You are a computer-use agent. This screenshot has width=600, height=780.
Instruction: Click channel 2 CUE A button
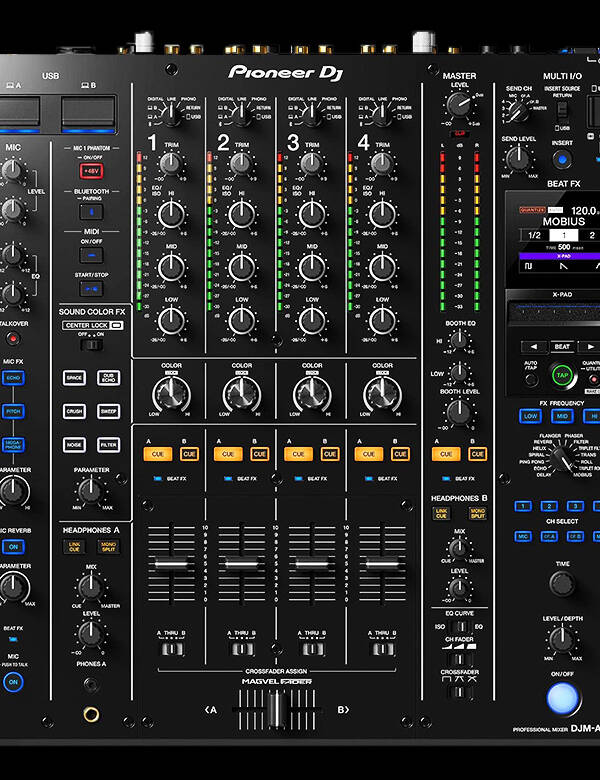point(228,454)
